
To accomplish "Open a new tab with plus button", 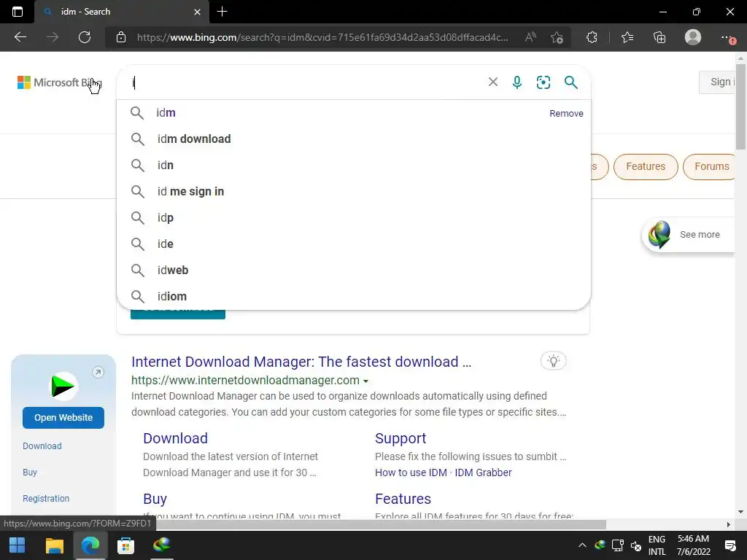I will 222,12.
